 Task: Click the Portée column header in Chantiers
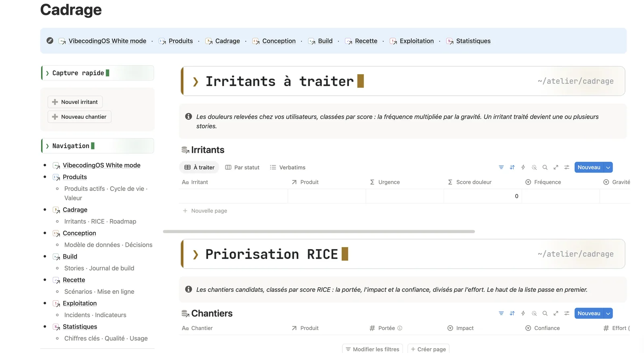405,328
